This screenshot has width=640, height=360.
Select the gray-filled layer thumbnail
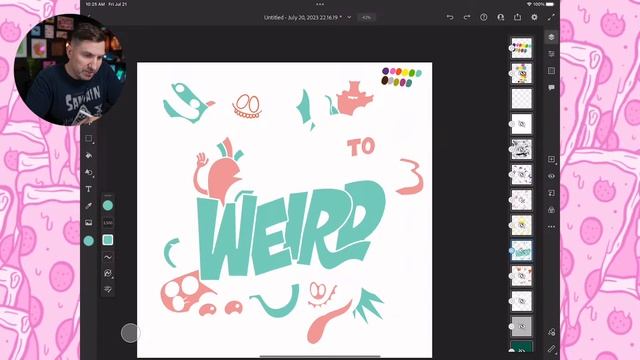tap(522, 327)
